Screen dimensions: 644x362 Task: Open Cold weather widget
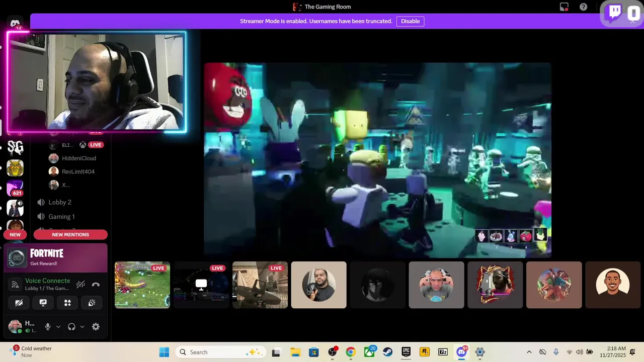[31, 351]
